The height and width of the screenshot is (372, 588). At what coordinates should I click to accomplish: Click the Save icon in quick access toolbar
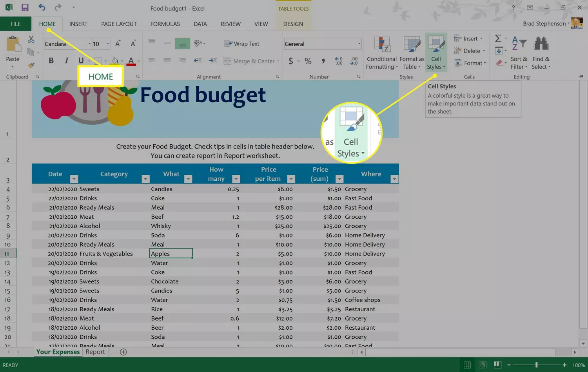coord(25,7)
